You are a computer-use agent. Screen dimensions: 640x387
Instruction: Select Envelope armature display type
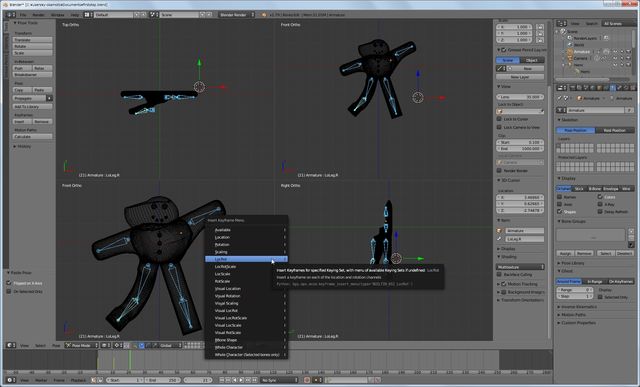[611, 189]
